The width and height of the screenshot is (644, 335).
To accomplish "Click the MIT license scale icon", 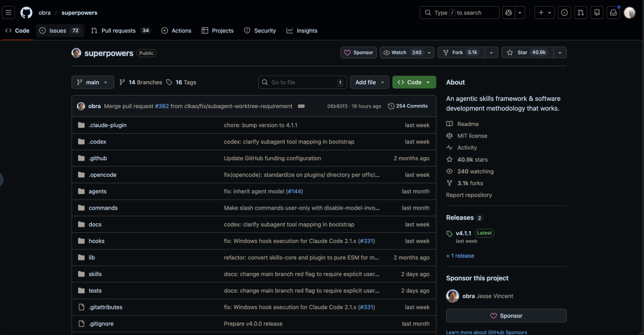I will [450, 136].
